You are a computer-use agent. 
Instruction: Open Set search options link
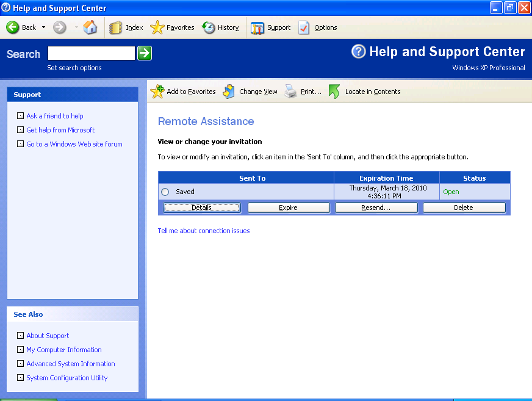[x=74, y=68]
